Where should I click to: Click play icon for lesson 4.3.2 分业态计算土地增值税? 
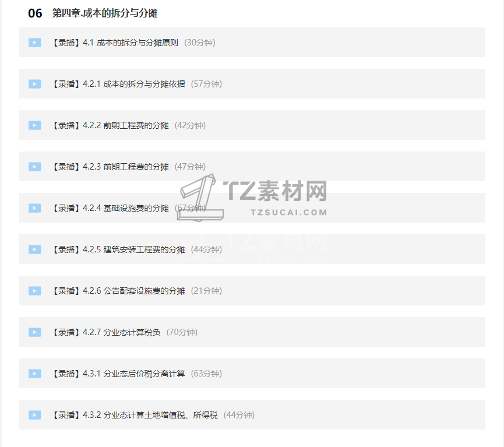[x=35, y=415]
